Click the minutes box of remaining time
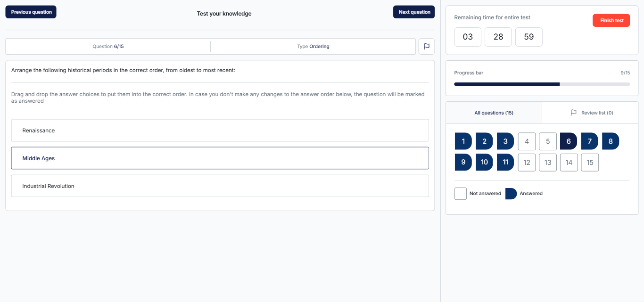644x302 pixels. [x=498, y=37]
